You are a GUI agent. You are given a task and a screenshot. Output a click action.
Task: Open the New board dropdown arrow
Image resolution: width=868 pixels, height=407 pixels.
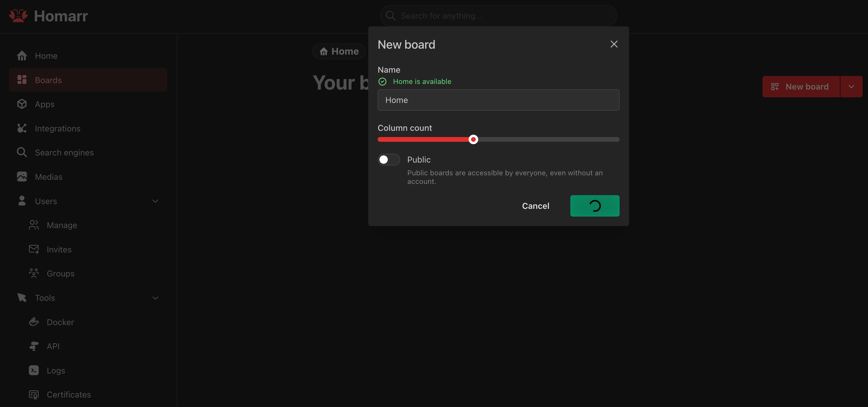[x=851, y=87]
